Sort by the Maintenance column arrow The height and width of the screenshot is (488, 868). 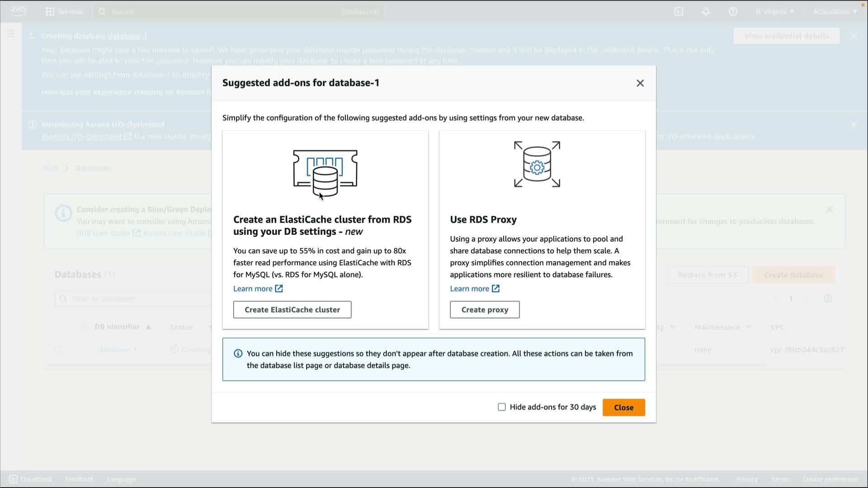(x=749, y=327)
